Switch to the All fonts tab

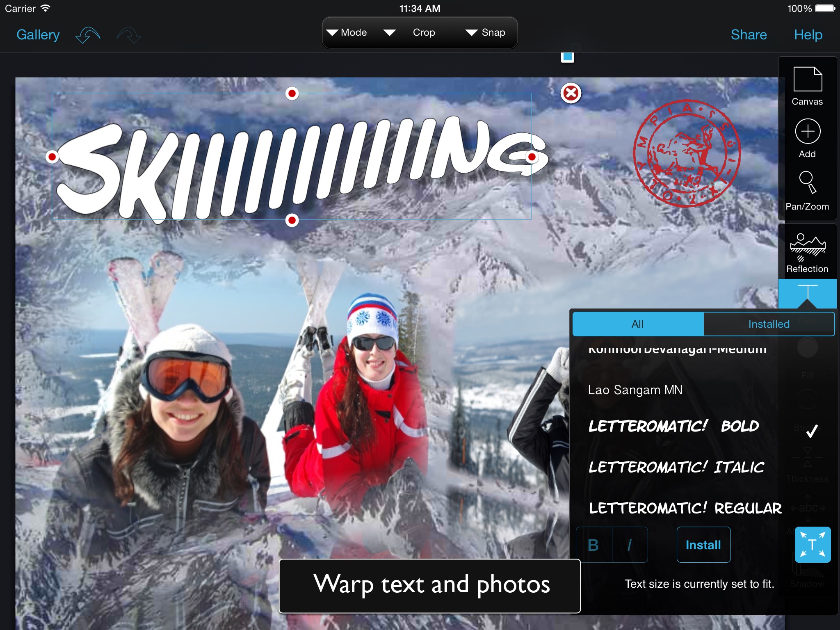pyautogui.click(x=638, y=324)
